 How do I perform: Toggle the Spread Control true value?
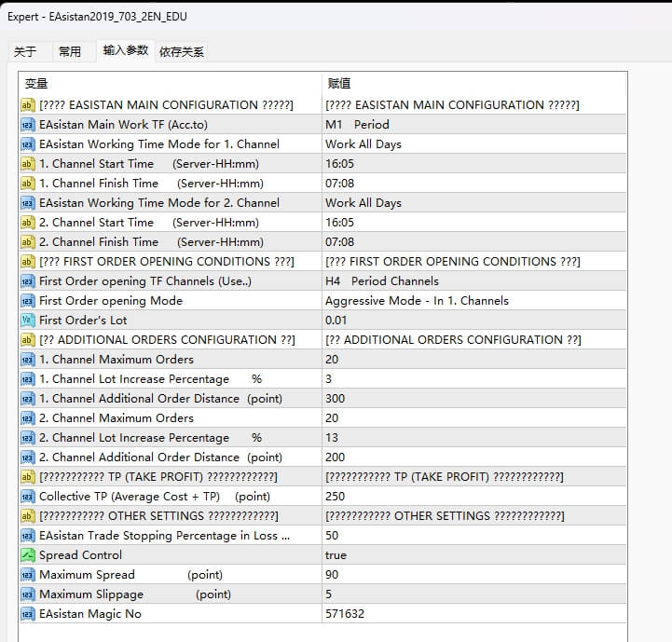pyautogui.click(x=337, y=555)
